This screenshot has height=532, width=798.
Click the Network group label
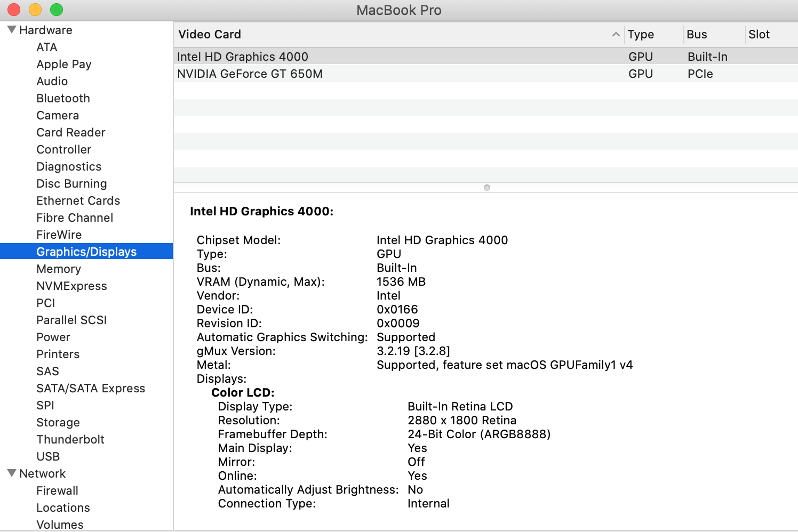43,473
